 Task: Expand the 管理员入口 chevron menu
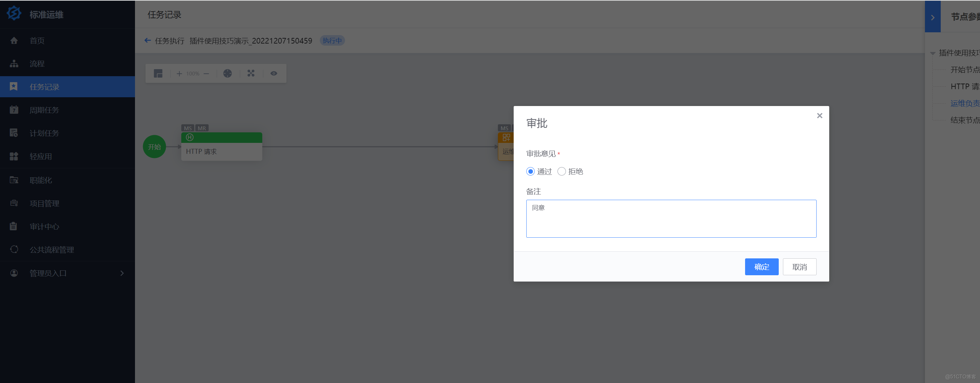[122, 273]
